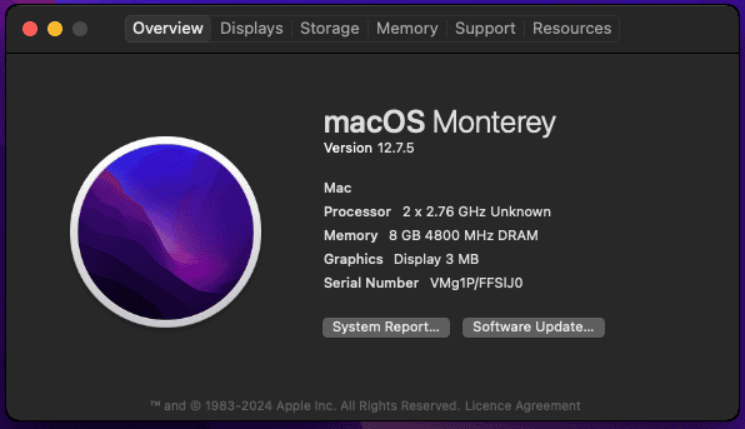Click the Memory label in the specs list
Viewport: 745px width, 429px height.
pos(351,236)
